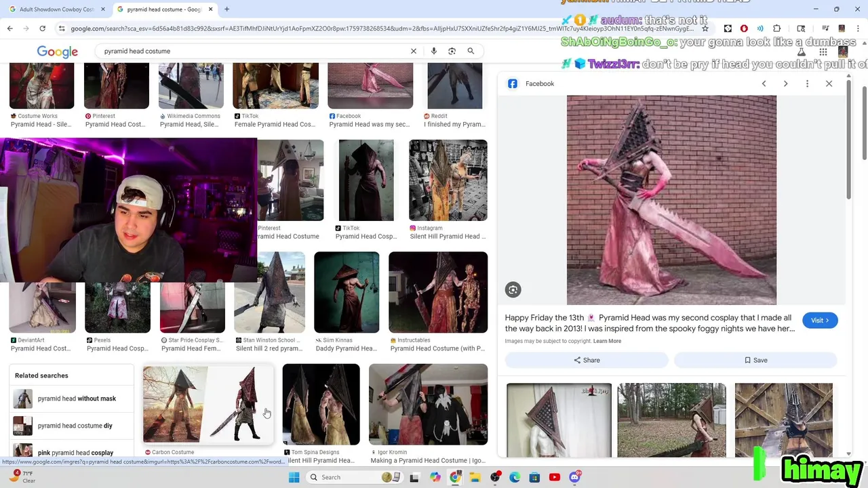Open Copilot from the taskbar
This screenshot has height=488, width=868.
[435, 477]
